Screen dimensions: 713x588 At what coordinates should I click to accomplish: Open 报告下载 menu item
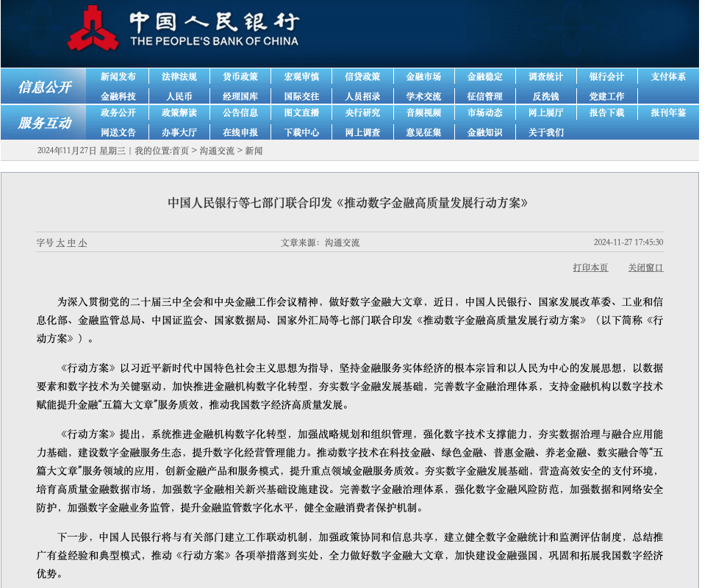(x=606, y=112)
